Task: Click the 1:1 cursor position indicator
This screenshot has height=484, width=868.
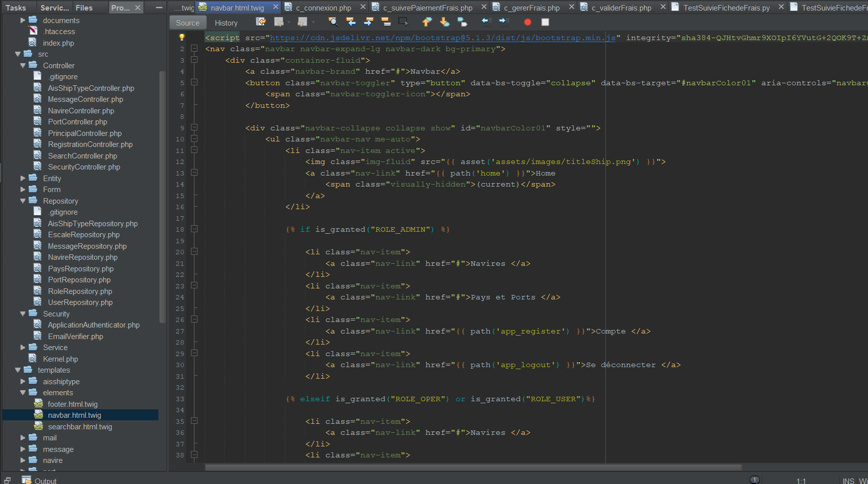Action: coord(801,480)
